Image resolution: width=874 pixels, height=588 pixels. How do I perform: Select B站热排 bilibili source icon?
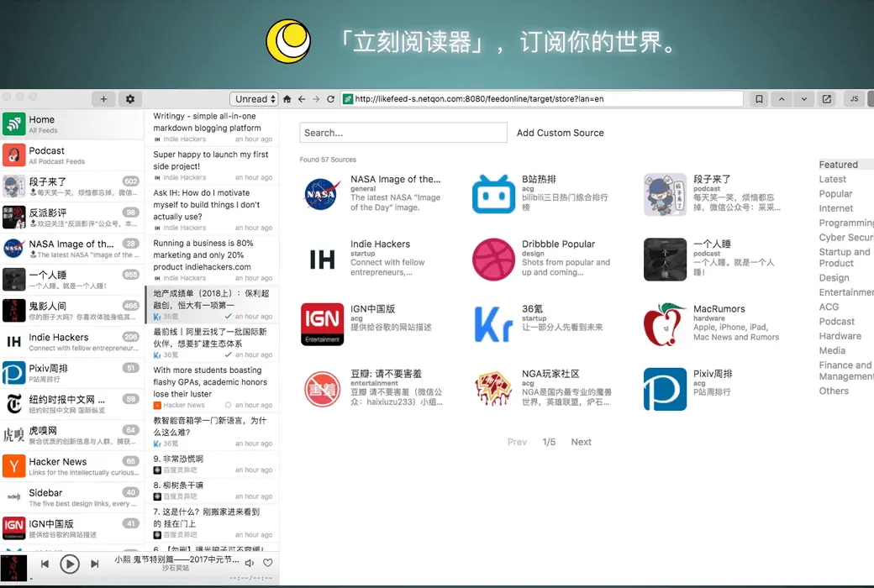[x=493, y=194]
